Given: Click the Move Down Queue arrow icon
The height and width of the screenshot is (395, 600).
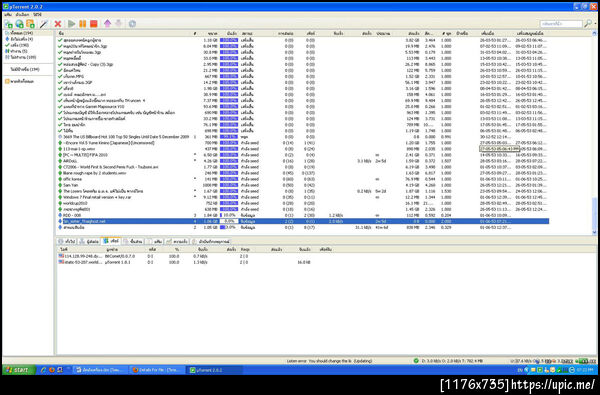Looking at the screenshot, I should pos(118,24).
